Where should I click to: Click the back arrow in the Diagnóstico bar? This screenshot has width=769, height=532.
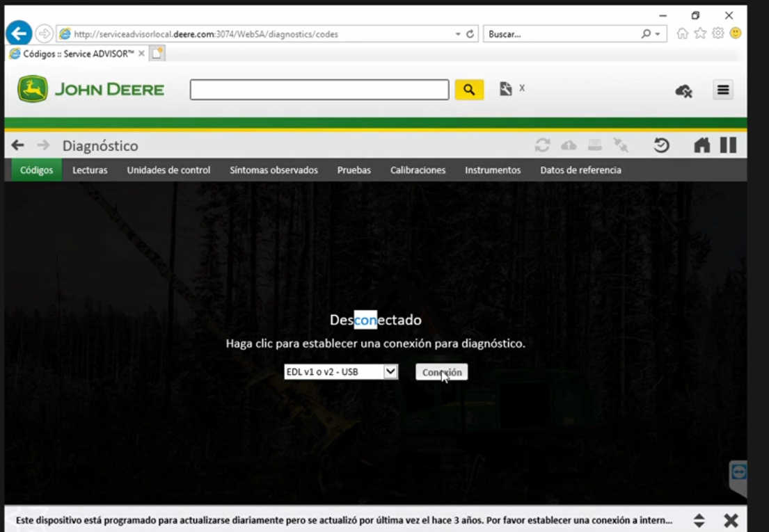(x=16, y=145)
